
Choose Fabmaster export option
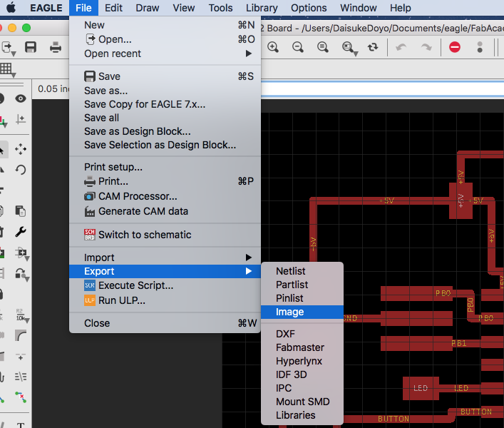tap(302, 347)
